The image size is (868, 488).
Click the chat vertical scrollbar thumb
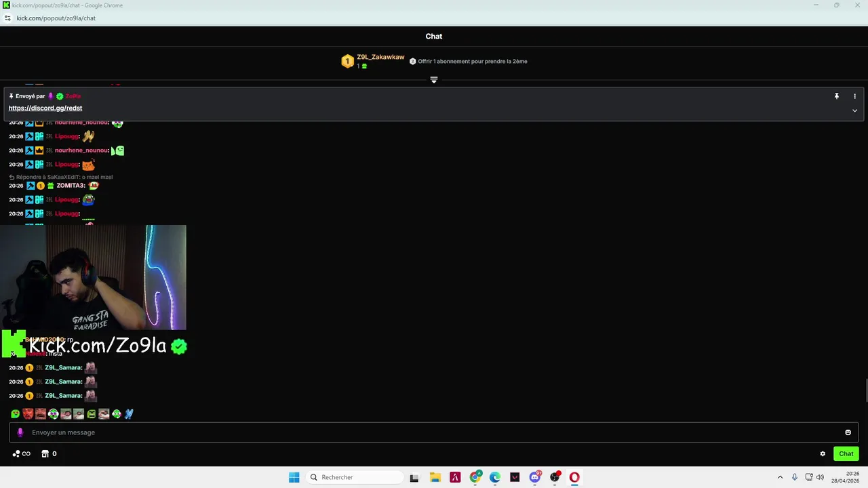pos(866,391)
